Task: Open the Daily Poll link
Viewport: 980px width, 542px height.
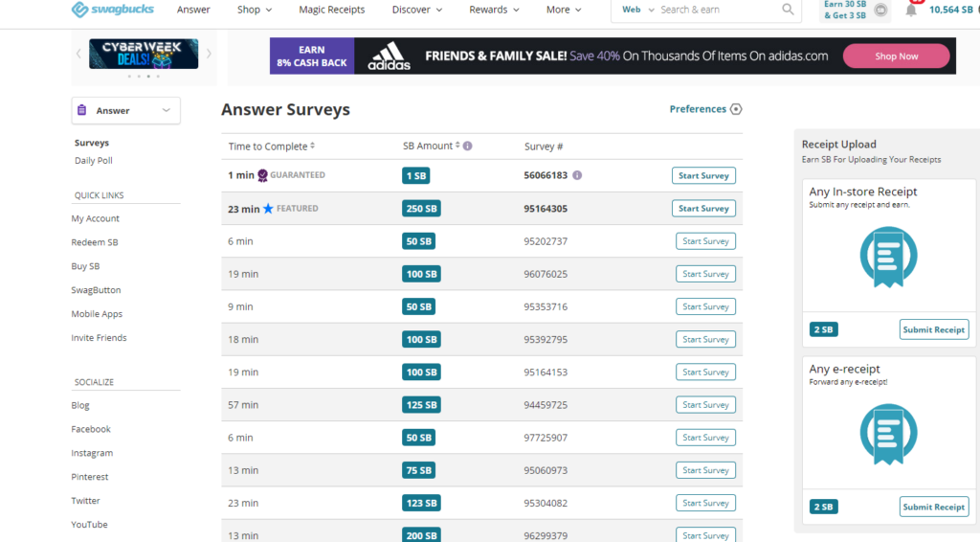Action: (94, 161)
